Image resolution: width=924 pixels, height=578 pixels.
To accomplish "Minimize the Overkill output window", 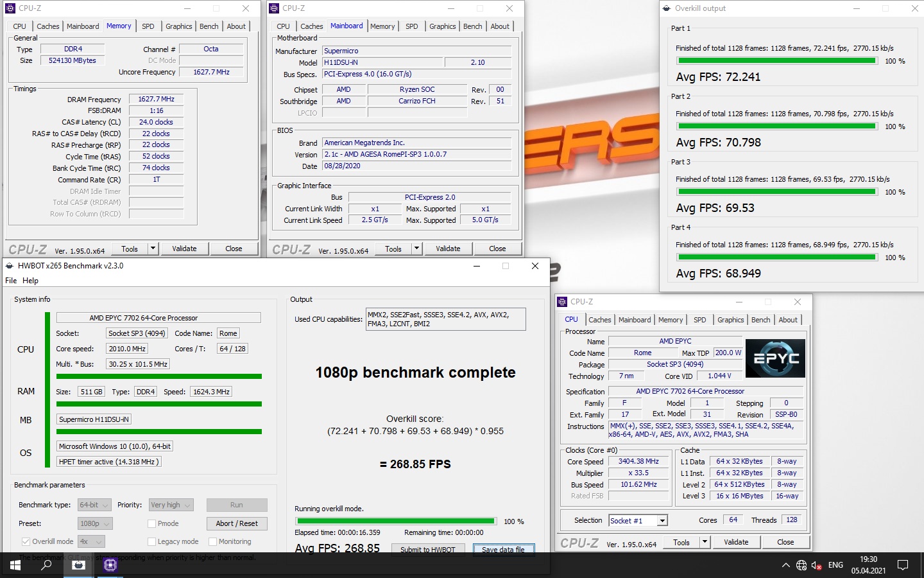I will tap(857, 8).
